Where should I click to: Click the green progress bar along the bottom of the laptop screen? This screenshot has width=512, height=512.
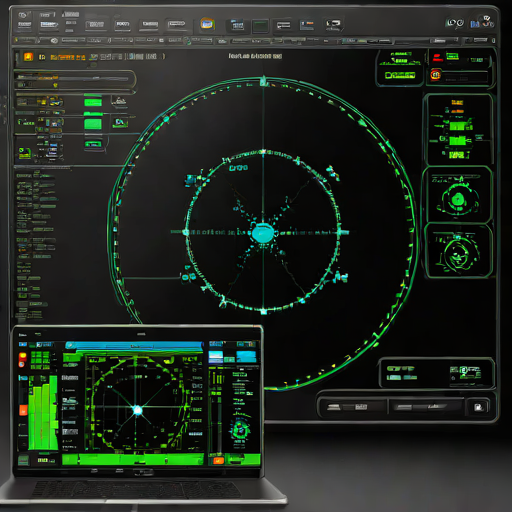(x=133, y=459)
